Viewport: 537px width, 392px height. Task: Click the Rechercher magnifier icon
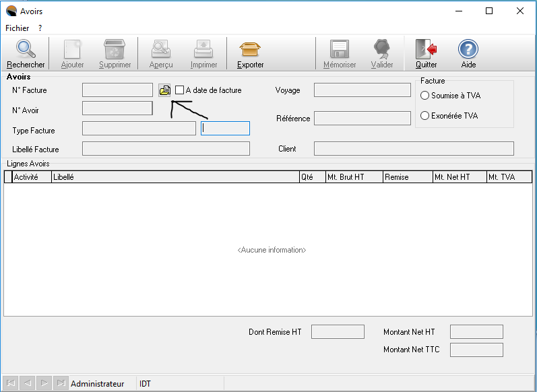26,50
